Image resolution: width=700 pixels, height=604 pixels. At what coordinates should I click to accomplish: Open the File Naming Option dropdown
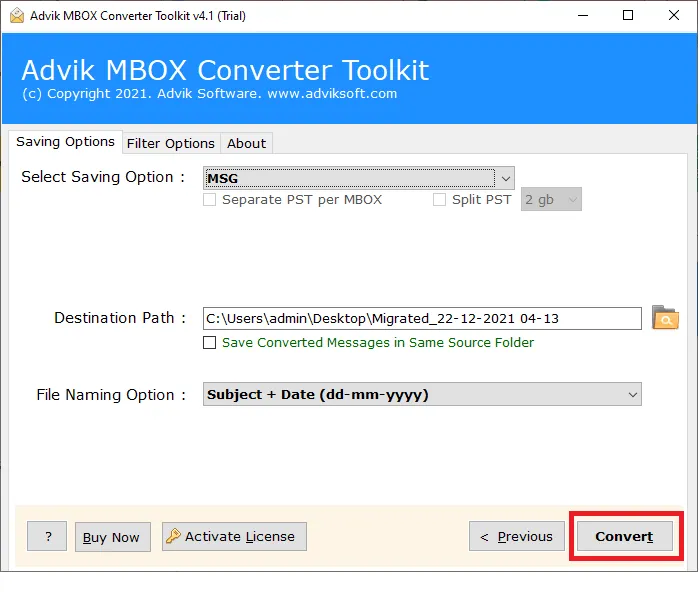tap(422, 394)
